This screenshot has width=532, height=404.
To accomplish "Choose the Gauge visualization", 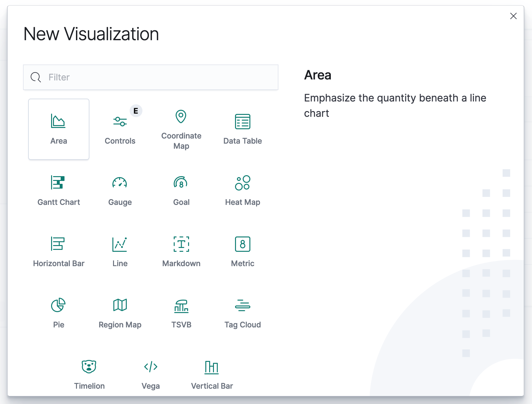I will pos(120,183).
